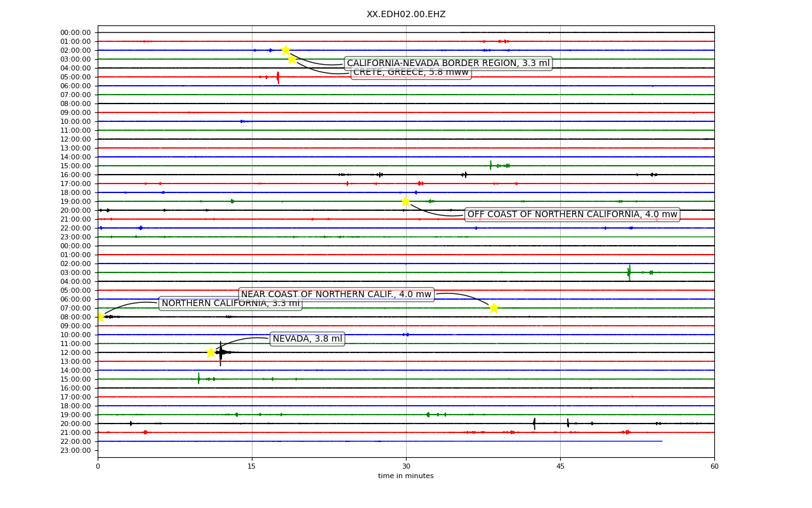
Task: Click the California-Nevada border region star marker
Action: tap(285, 50)
